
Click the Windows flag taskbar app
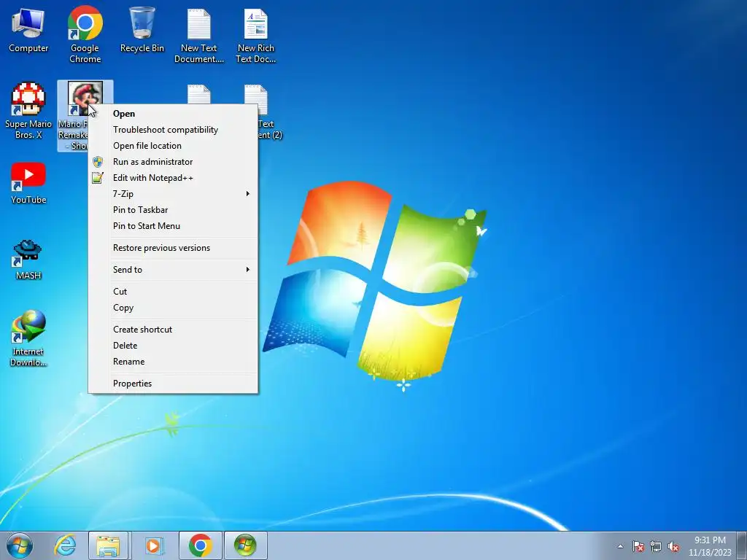click(x=245, y=545)
